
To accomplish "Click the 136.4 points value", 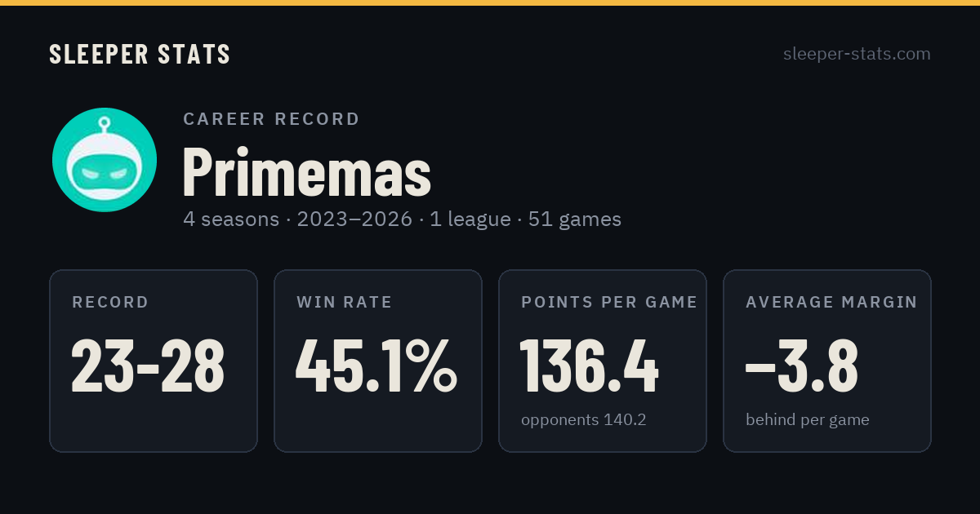I will point(590,366).
